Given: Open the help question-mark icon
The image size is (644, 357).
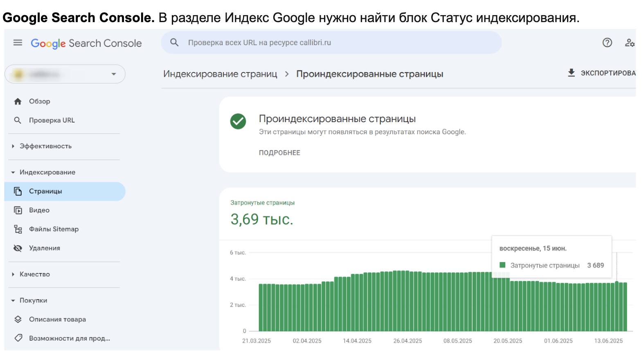Looking at the screenshot, I should [607, 43].
